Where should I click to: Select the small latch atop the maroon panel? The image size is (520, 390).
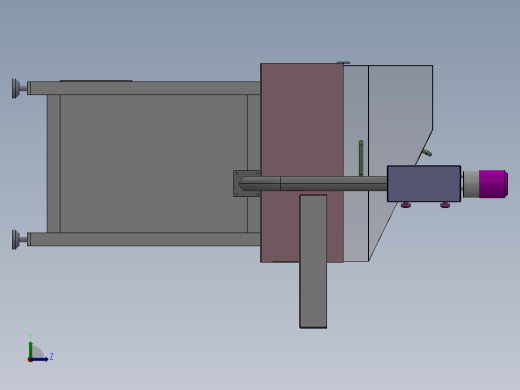[343, 62]
